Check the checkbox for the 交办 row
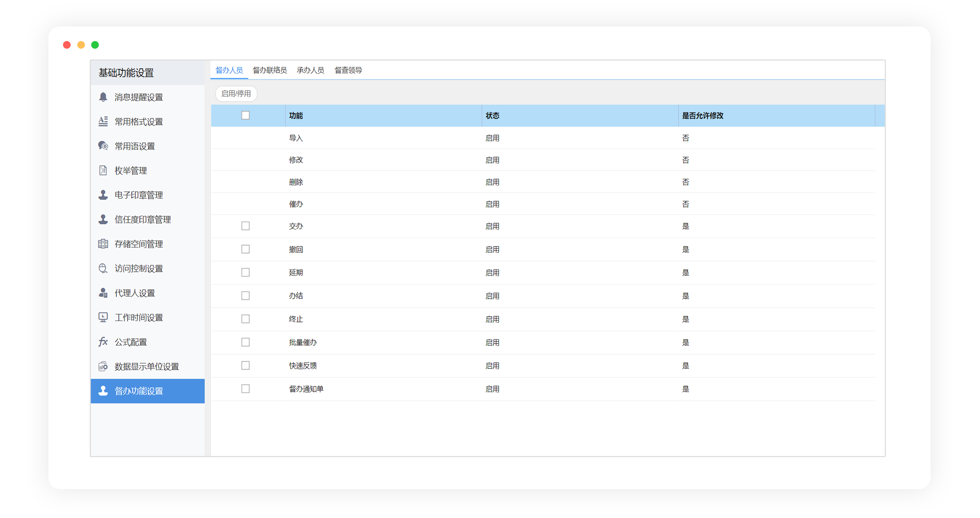The image size is (980, 518). (x=245, y=226)
